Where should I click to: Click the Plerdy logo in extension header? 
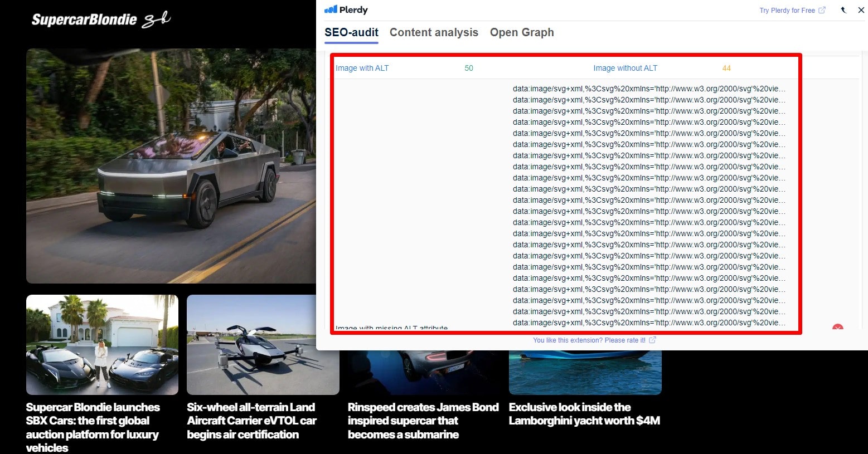(346, 10)
